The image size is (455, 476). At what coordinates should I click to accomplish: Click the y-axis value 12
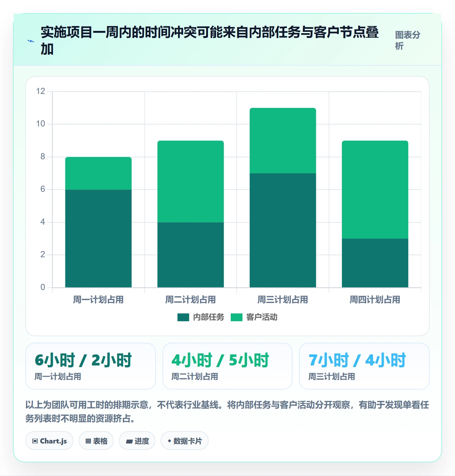[x=41, y=91]
